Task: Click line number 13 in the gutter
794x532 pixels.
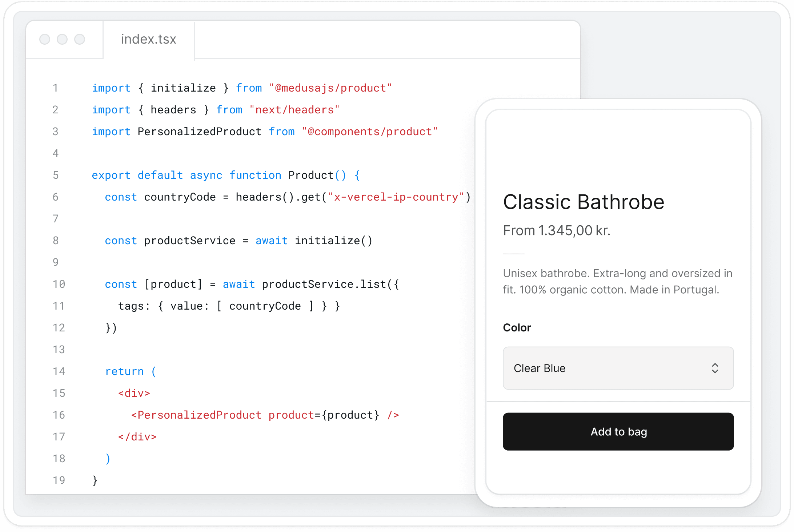Action: tap(59, 350)
